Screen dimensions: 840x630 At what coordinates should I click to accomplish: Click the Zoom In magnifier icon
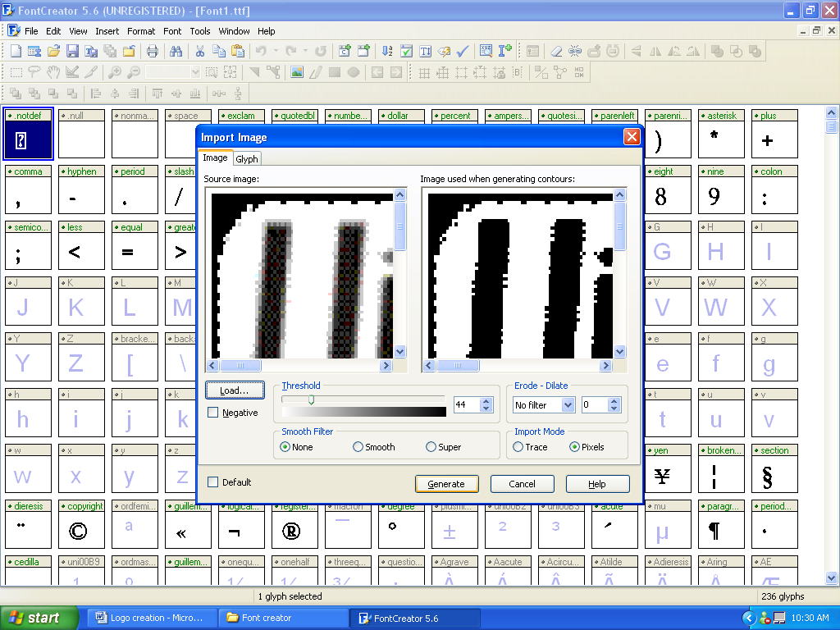[x=115, y=71]
